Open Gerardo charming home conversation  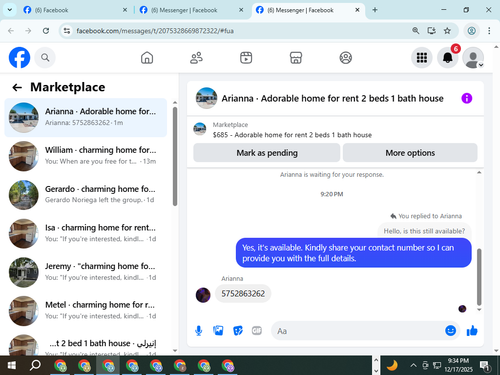86,195
